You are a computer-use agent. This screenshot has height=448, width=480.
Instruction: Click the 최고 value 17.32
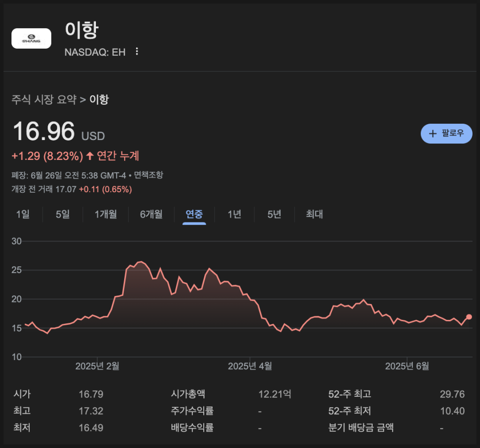point(91,411)
